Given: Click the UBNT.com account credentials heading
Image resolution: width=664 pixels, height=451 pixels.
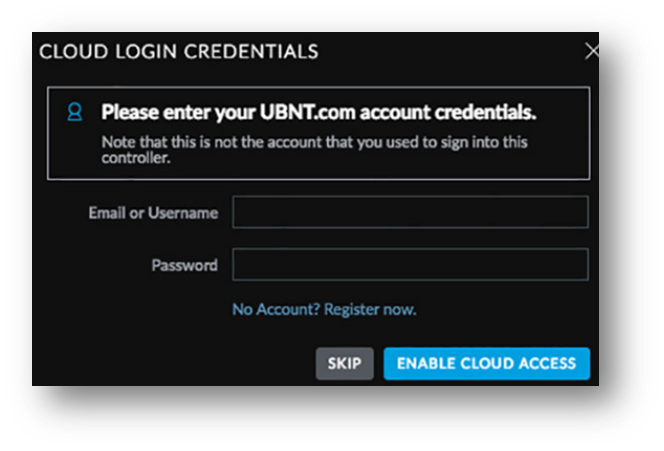Looking at the screenshot, I should click(319, 112).
